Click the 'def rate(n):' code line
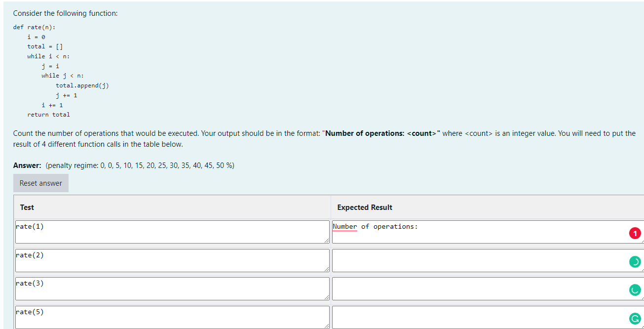644x329 pixels. [35, 27]
